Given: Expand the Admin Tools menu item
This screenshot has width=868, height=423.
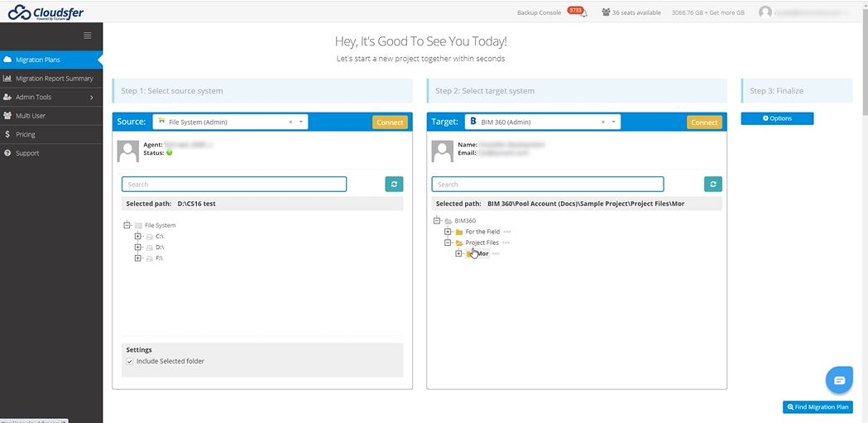Looking at the screenshot, I should [x=51, y=98].
